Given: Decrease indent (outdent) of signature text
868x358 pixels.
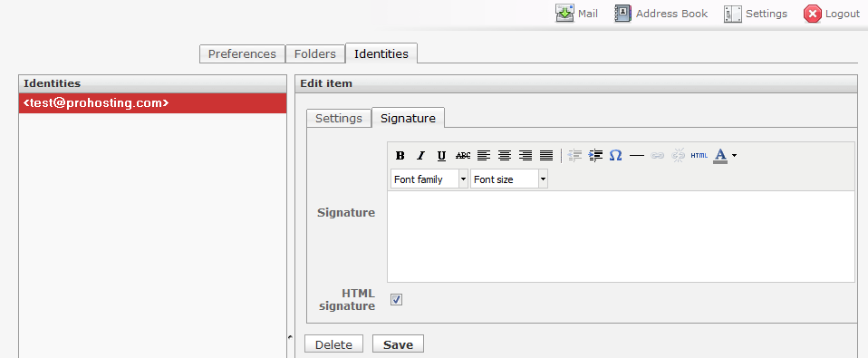Looking at the screenshot, I should pyautogui.click(x=574, y=156).
